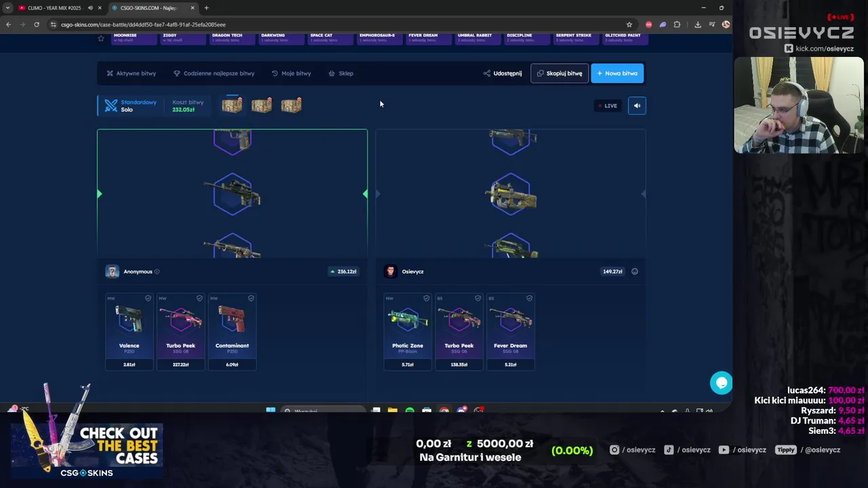Open the emoji reaction icon by 149.27zł
The image size is (868, 488).
pyautogui.click(x=635, y=272)
